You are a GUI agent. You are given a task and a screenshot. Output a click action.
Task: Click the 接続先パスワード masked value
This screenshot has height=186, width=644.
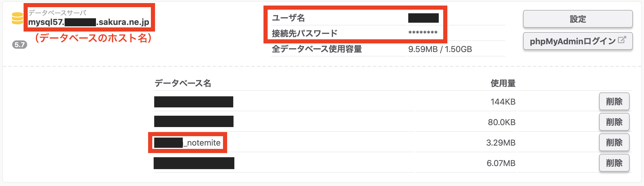pos(423,33)
